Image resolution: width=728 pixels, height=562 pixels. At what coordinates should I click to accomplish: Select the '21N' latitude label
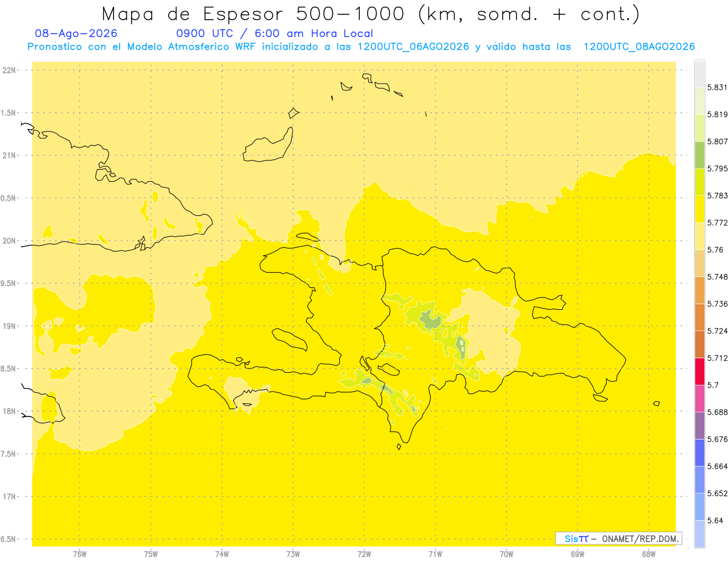[10, 155]
